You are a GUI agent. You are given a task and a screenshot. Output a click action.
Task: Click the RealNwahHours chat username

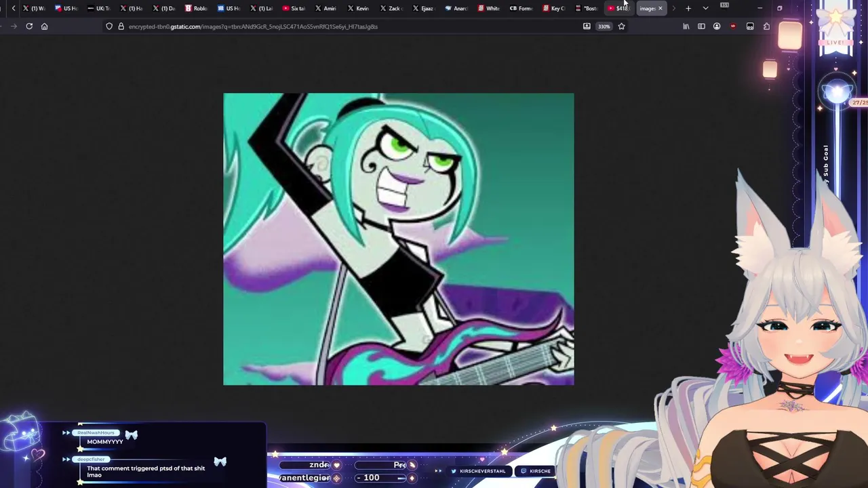click(x=96, y=432)
